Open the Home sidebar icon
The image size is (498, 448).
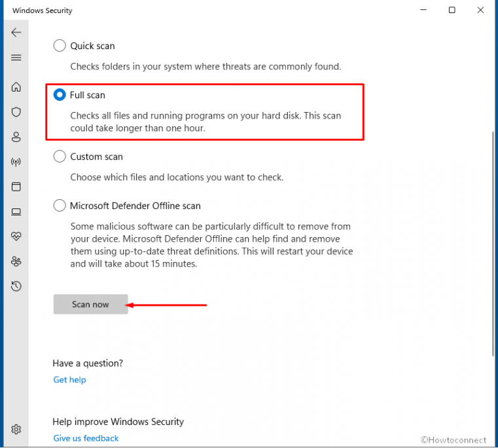tap(16, 87)
